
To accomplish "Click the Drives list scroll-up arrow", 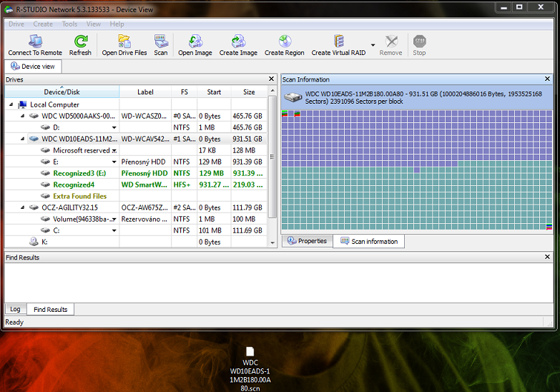I will pyautogui.click(x=272, y=90).
